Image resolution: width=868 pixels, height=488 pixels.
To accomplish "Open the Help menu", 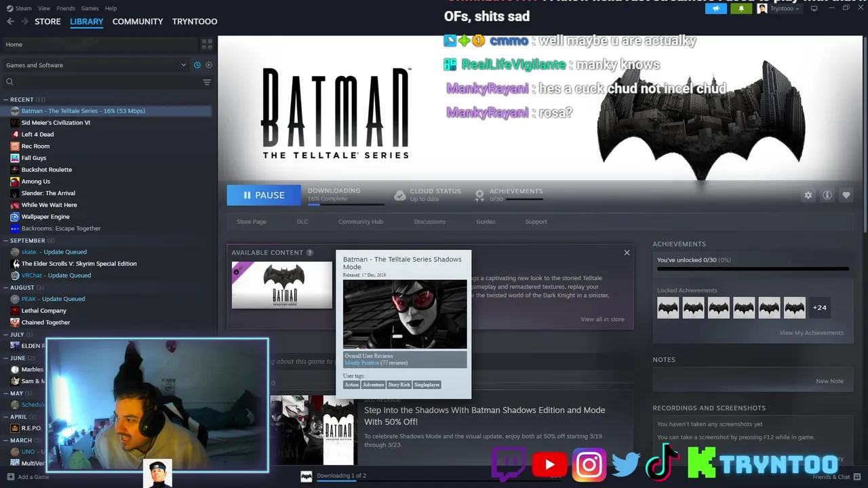I will [111, 8].
